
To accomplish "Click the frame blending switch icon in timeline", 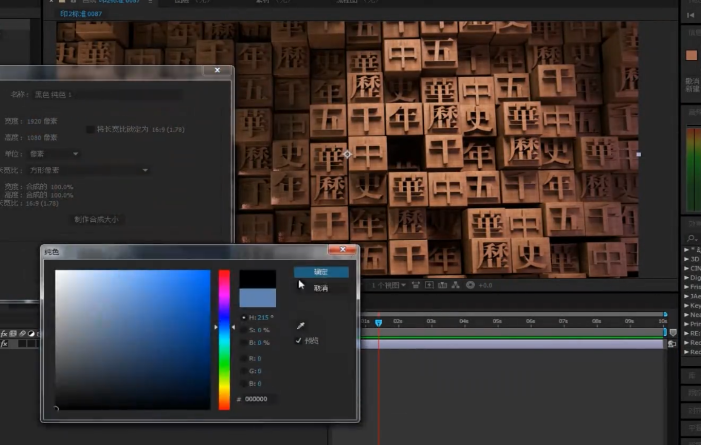I will click(x=13, y=334).
